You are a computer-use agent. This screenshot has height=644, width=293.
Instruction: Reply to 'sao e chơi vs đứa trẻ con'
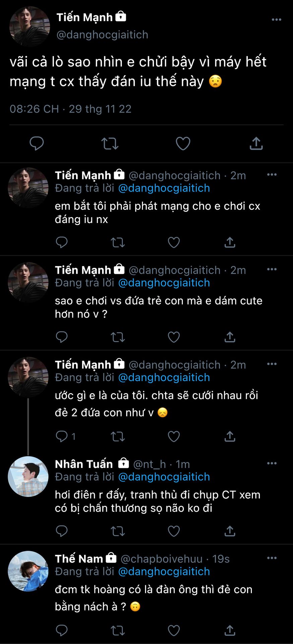pyautogui.click(x=62, y=337)
